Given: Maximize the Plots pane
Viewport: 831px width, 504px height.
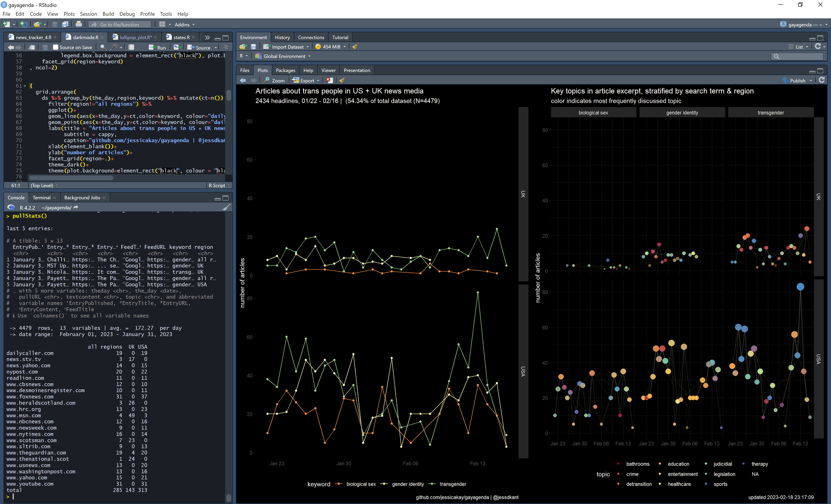Looking at the screenshot, I should [x=821, y=70].
